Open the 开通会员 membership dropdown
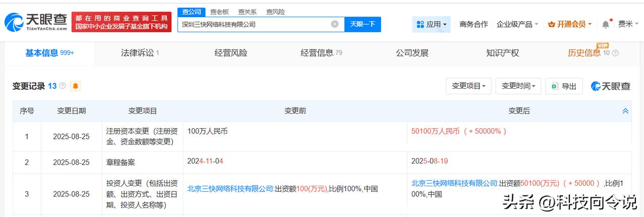 click(570, 24)
